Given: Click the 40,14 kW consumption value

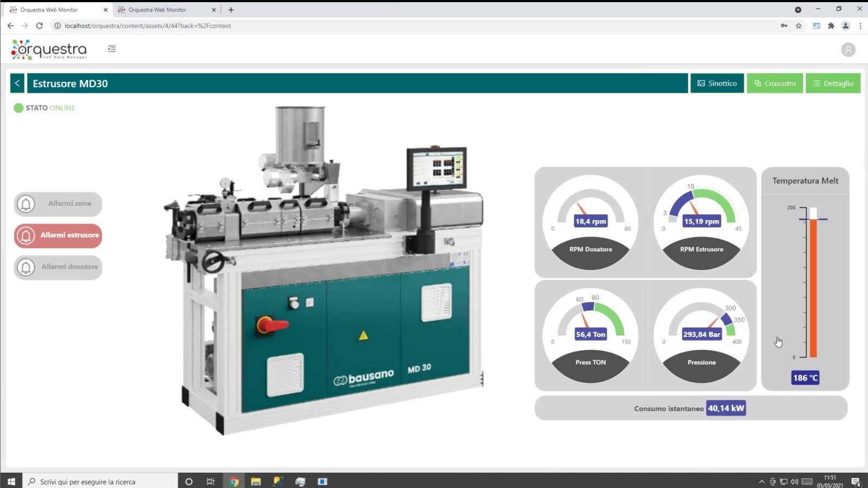Looking at the screenshot, I should [726, 408].
